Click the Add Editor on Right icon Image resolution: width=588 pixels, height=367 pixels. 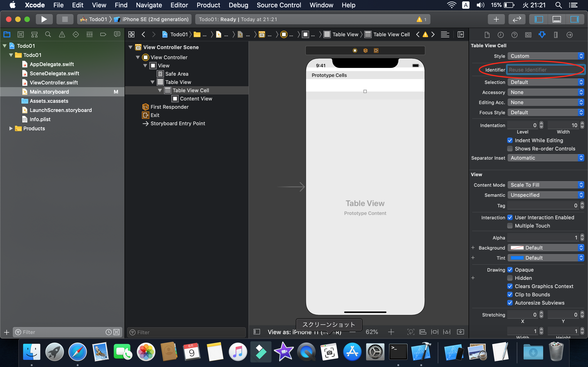(x=461, y=34)
